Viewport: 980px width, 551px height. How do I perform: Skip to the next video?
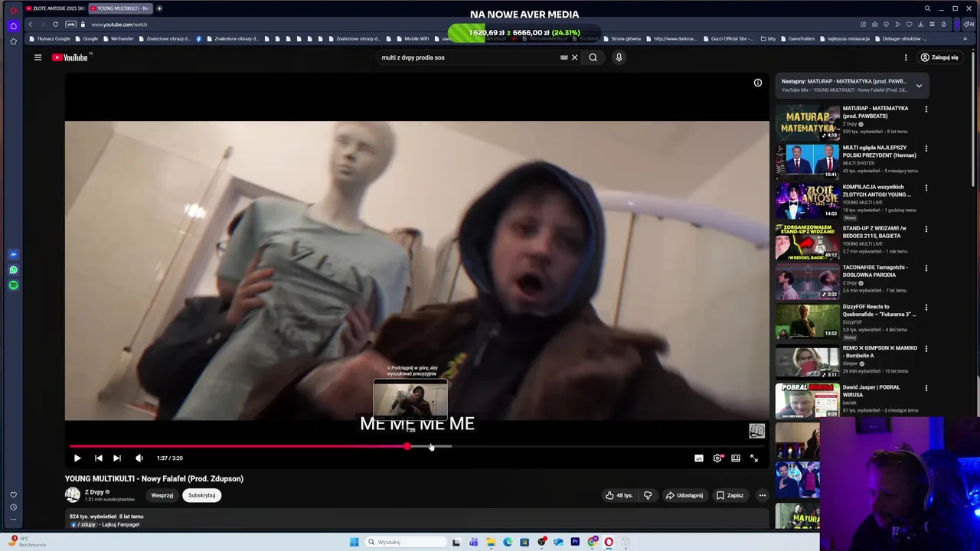pyautogui.click(x=117, y=458)
